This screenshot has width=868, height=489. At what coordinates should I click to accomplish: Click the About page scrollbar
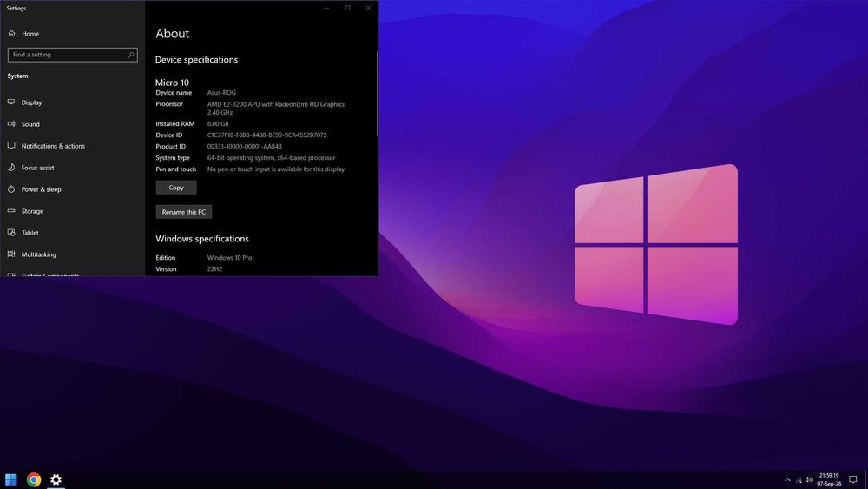(x=377, y=94)
